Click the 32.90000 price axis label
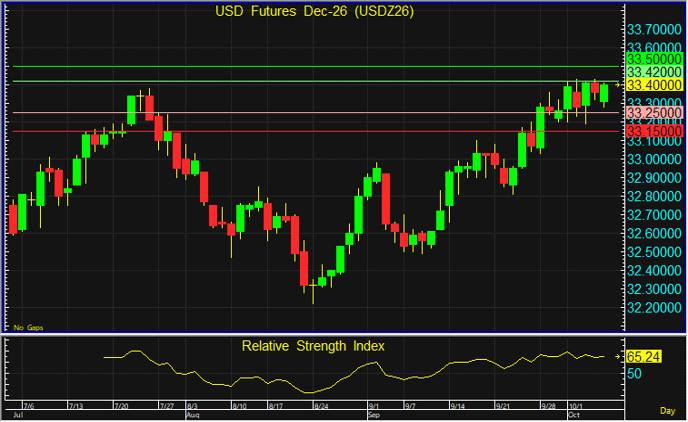 tap(654, 178)
